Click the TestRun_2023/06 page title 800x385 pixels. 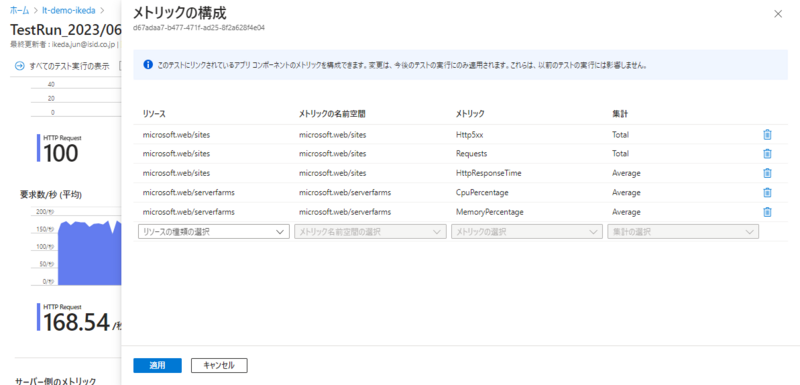[65, 29]
